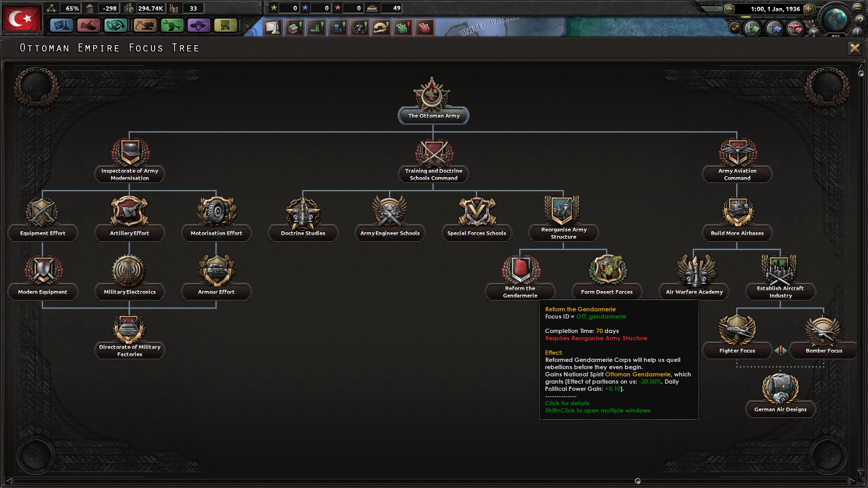Open the Recruit and Deploy tank icon

pyautogui.click(x=199, y=26)
